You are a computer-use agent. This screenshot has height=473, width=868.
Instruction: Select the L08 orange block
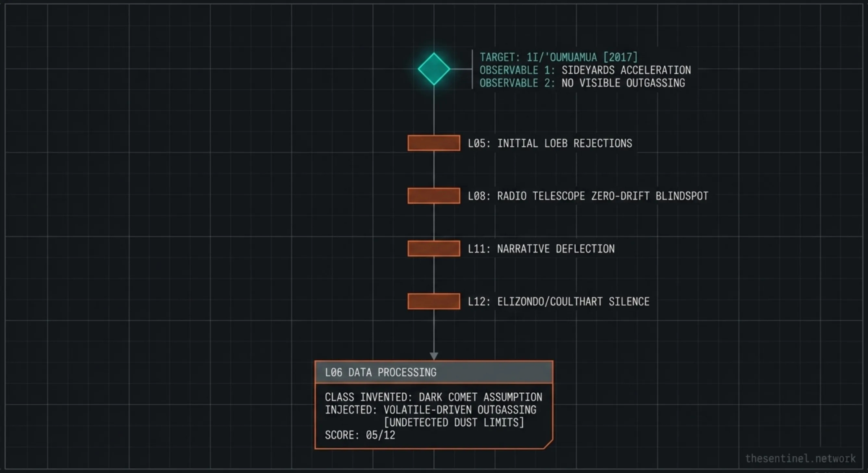[434, 196]
